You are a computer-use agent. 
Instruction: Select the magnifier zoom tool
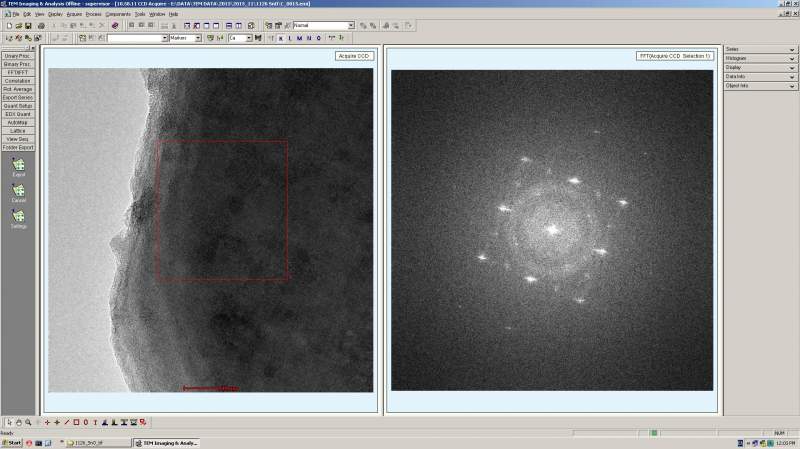point(27,422)
